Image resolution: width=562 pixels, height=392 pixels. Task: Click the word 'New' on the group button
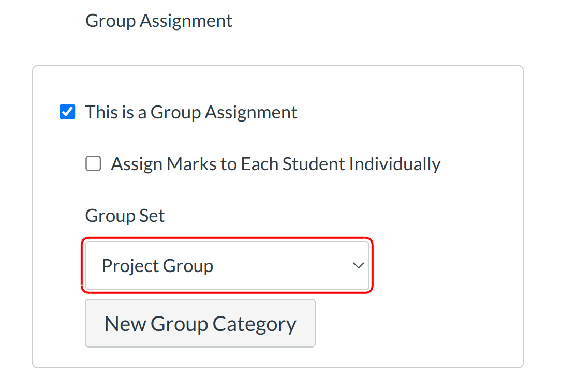point(125,324)
